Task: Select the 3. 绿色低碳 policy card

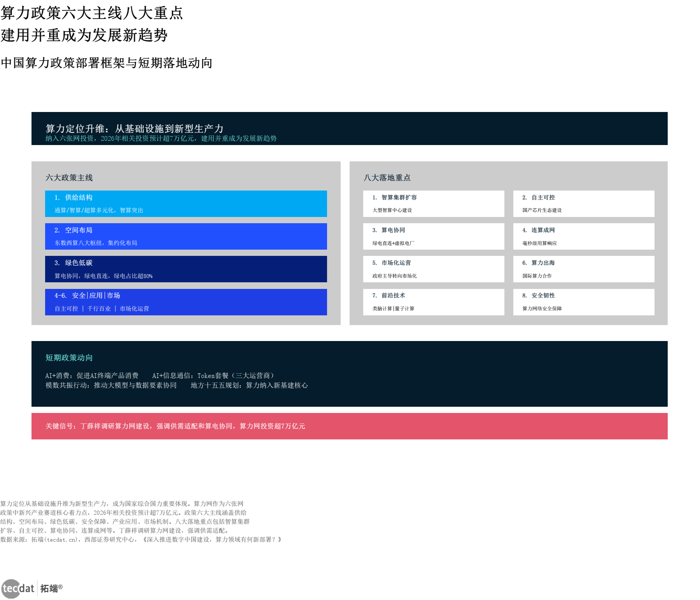Action: click(186, 269)
